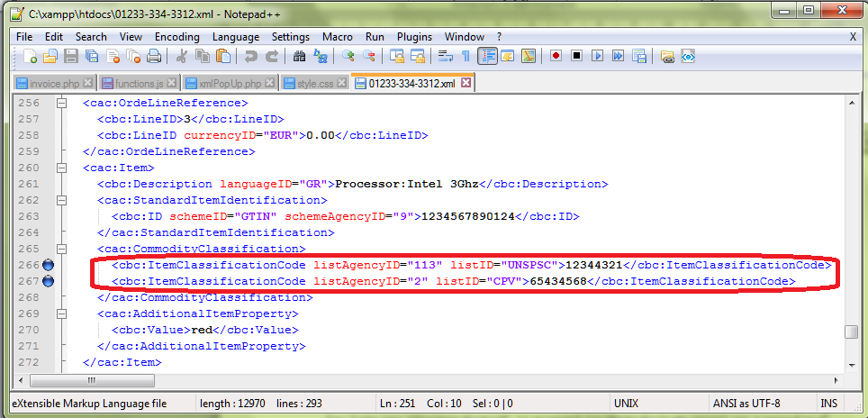Toggle Word Wrap icon
This screenshot has width=868, height=418.
pyautogui.click(x=445, y=56)
